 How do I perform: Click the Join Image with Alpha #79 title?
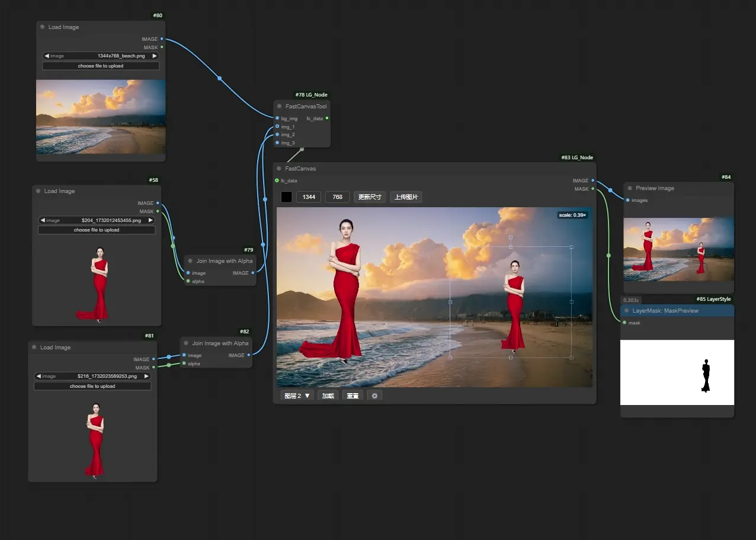coord(224,261)
